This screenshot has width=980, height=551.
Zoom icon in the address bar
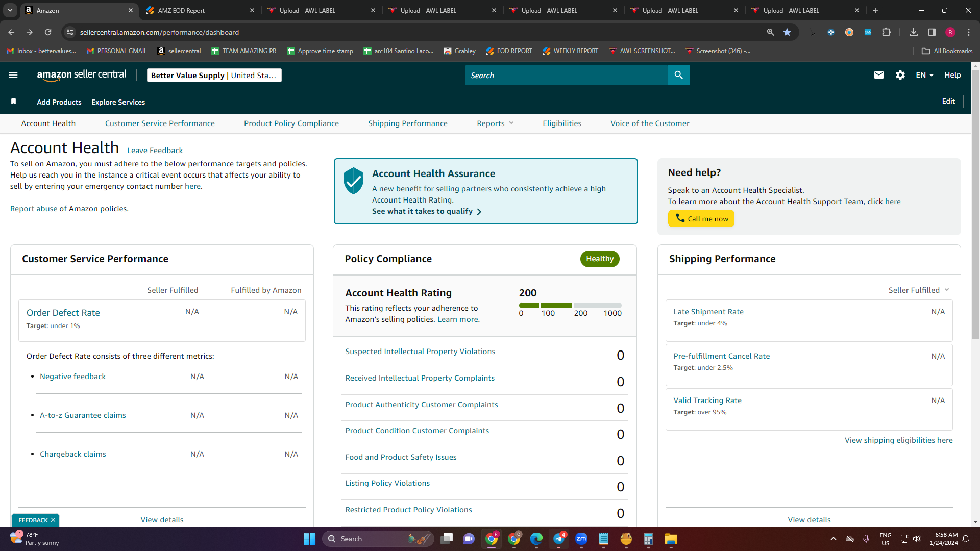pos(770,32)
